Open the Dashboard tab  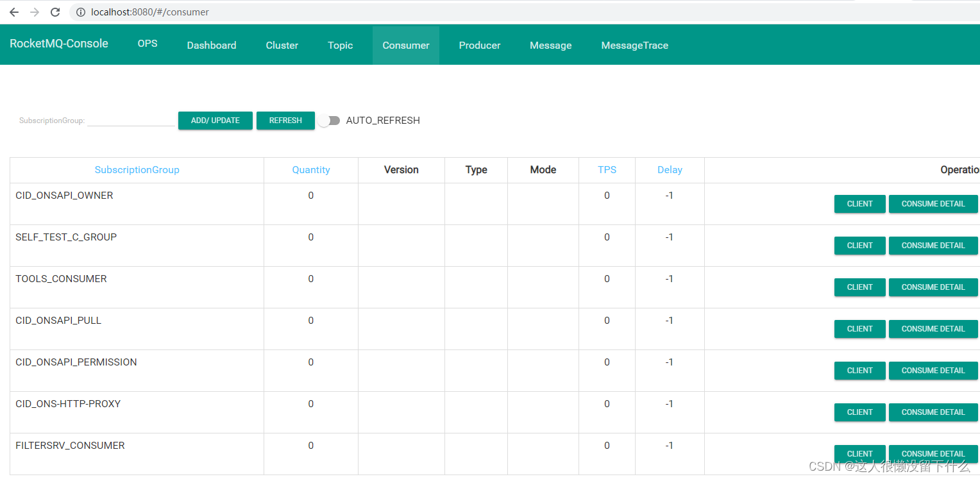[x=212, y=46]
